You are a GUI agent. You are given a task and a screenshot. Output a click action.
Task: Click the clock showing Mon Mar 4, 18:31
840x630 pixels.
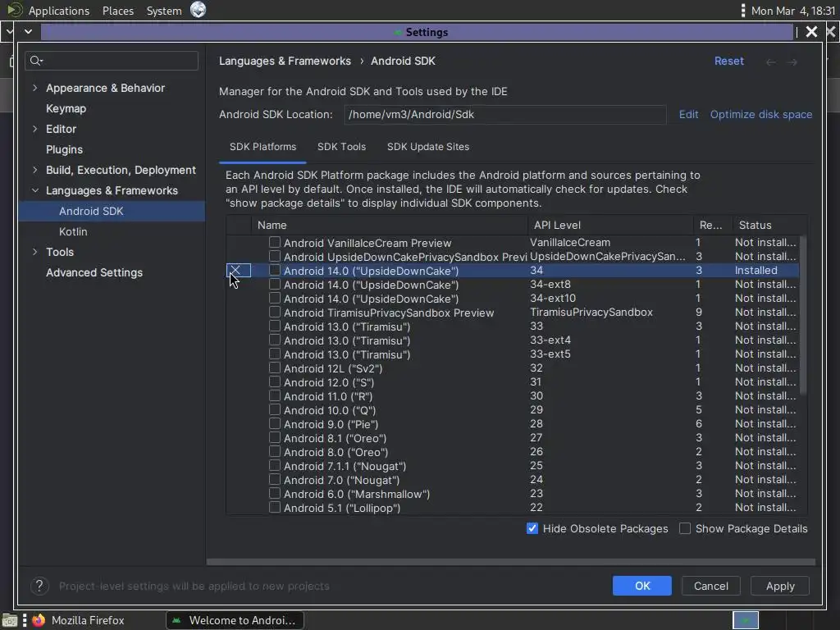[x=793, y=11]
